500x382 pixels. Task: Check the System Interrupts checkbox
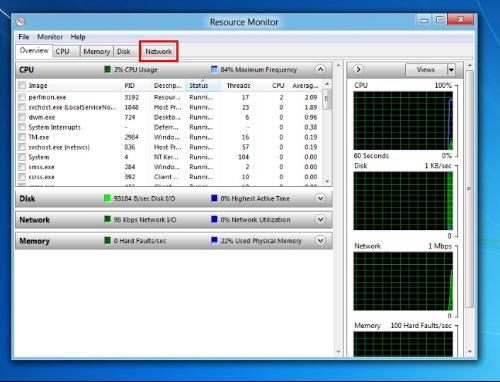22,127
